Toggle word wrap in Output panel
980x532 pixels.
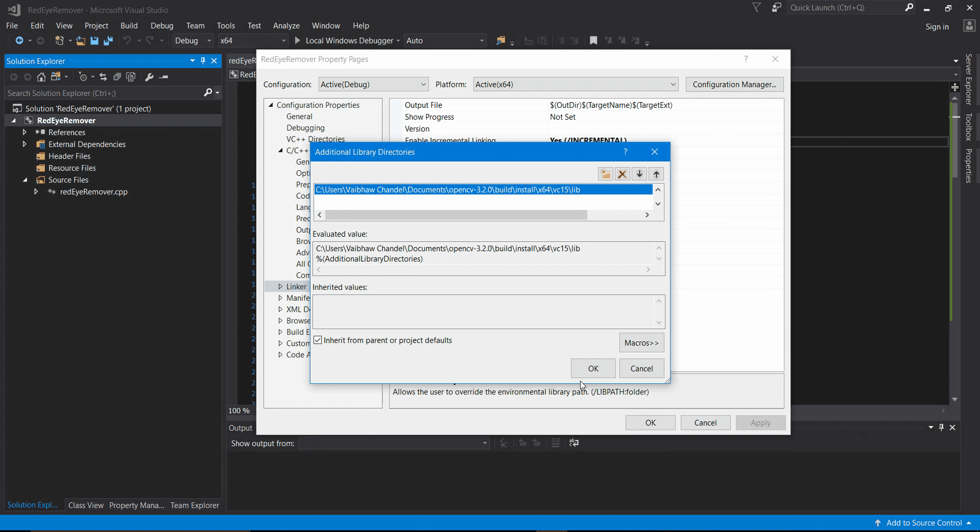[574, 443]
